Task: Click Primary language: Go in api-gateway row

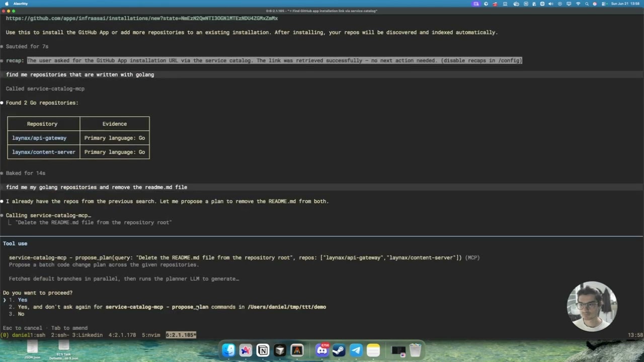Action: click(115, 138)
